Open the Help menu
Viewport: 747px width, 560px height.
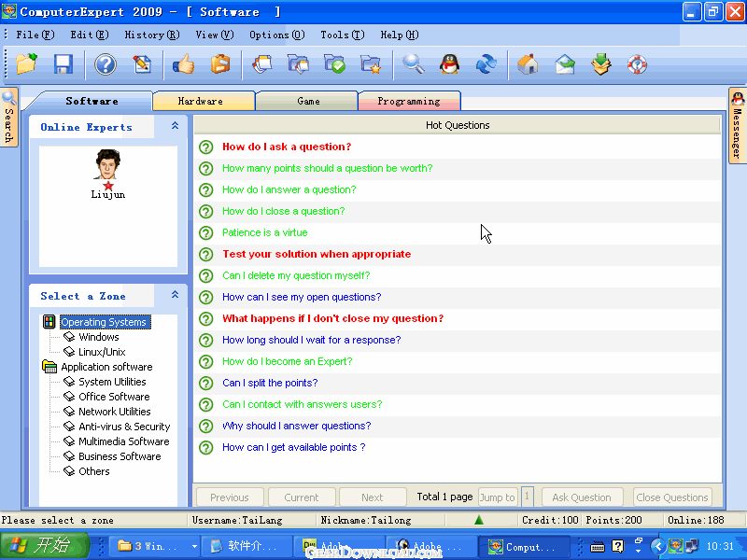(400, 35)
